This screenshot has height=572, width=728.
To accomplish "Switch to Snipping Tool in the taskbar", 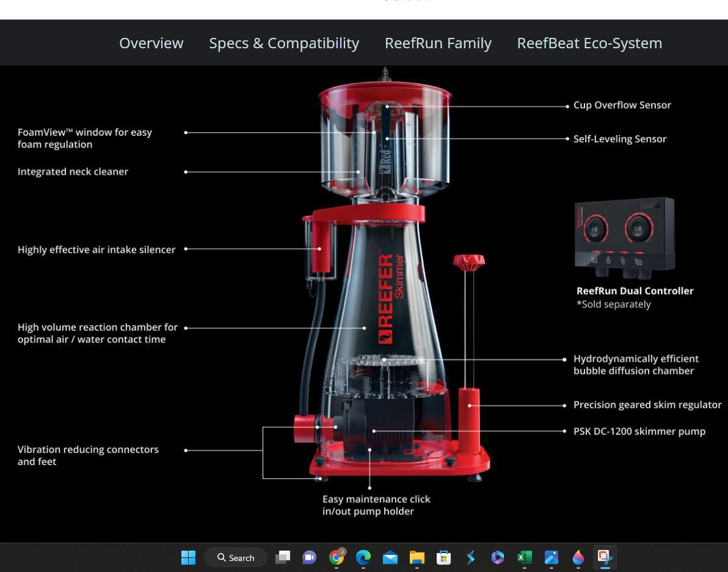I will click(605, 557).
